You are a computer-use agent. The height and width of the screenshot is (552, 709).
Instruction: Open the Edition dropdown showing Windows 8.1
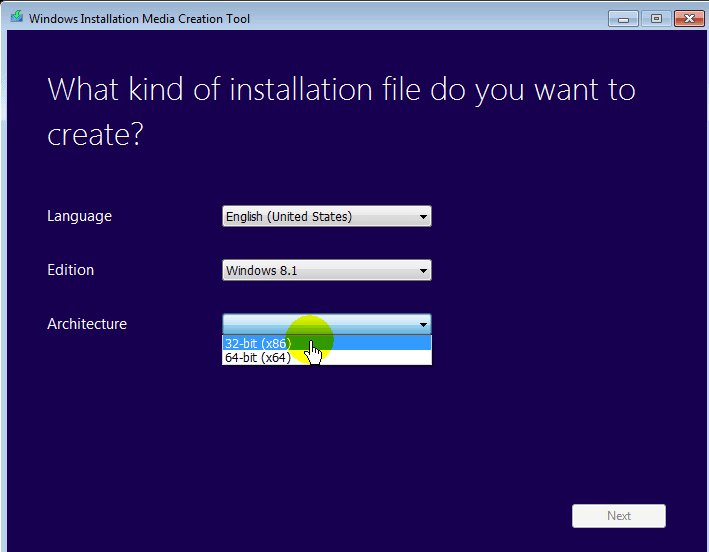pyautogui.click(x=326, y=270)
